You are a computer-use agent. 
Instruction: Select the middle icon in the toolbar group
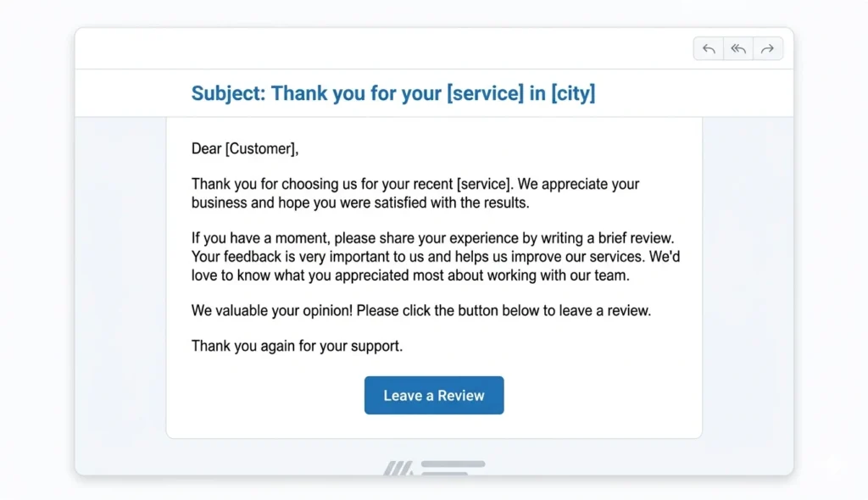pyautogui.click(x=737, y=48)
